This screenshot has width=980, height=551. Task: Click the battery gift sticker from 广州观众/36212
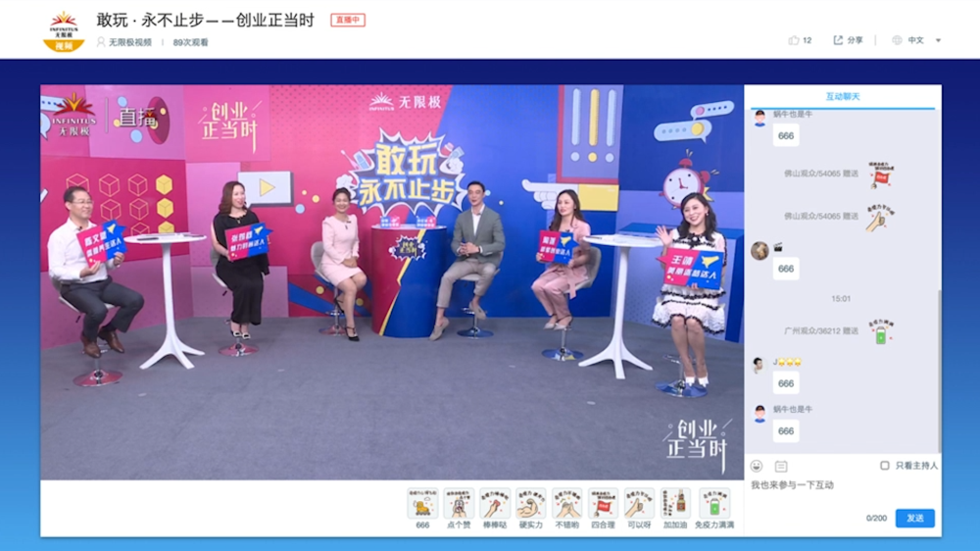[881, 331]
